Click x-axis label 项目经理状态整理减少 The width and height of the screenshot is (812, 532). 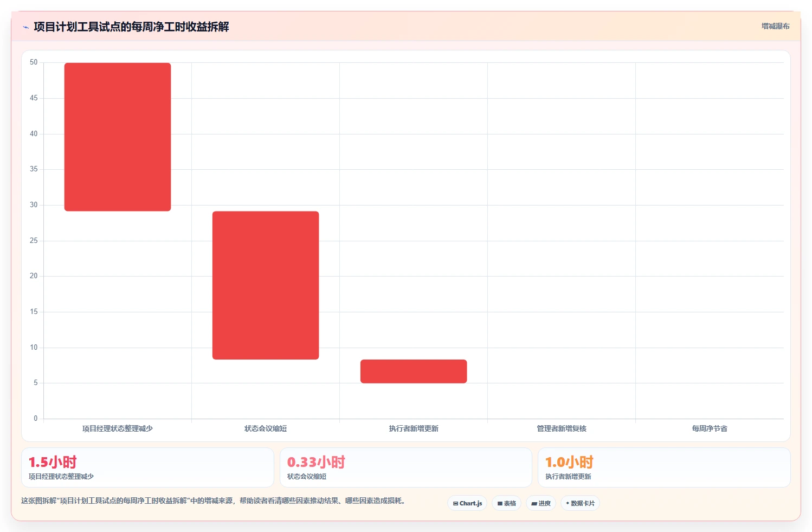(x=118, y=428)
